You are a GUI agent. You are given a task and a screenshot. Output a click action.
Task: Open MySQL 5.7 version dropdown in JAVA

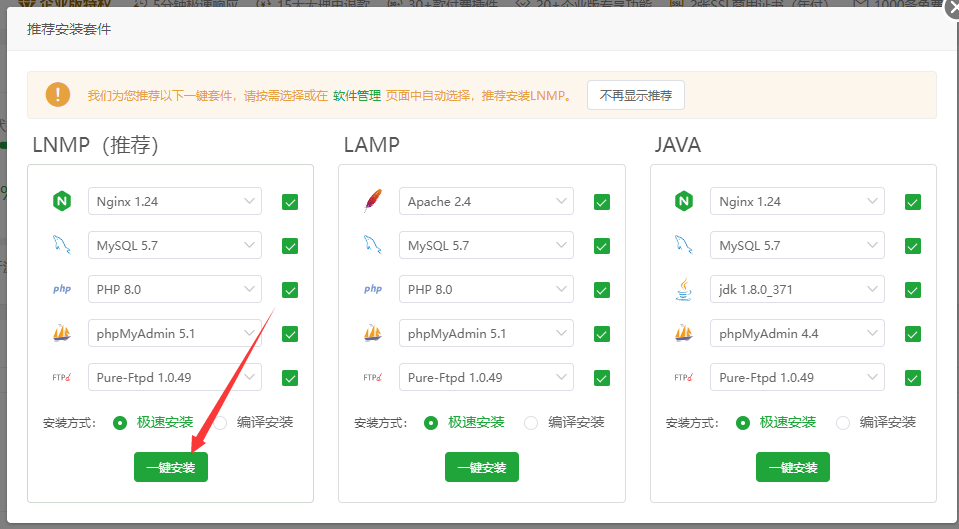[797, 245]
